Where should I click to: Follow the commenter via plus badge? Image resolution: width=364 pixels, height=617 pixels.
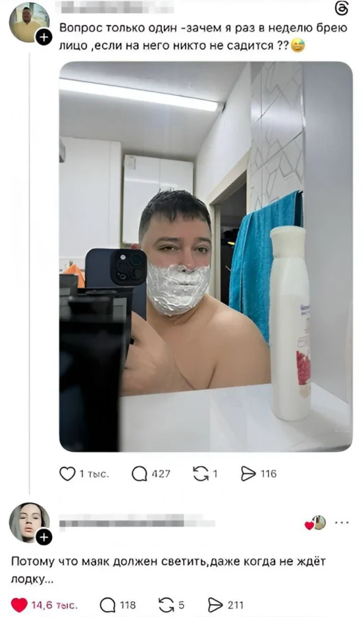tap(44, 537)
